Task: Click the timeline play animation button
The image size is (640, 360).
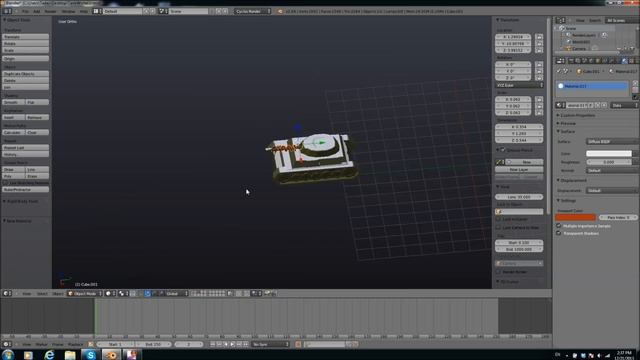Action: [x=233, y=344]
